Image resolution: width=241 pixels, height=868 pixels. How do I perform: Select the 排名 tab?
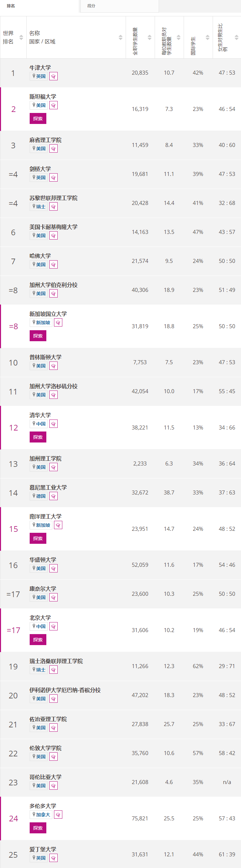click(39, 6)
